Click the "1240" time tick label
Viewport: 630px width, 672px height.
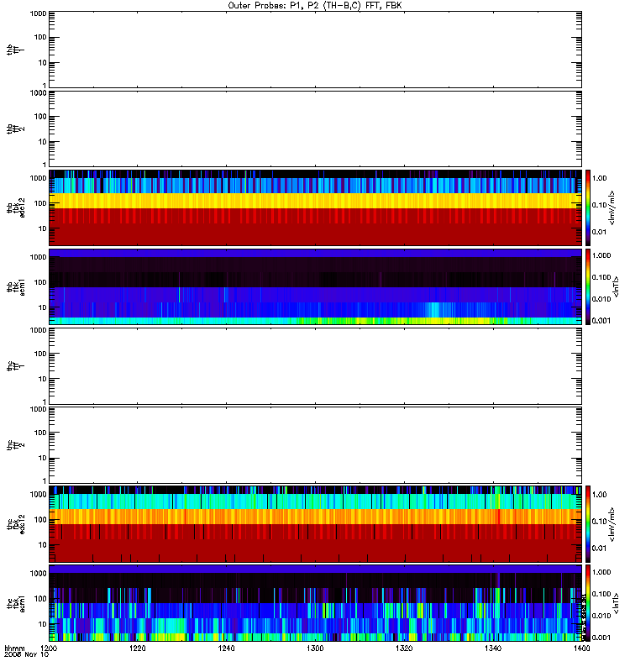[226, 648]
